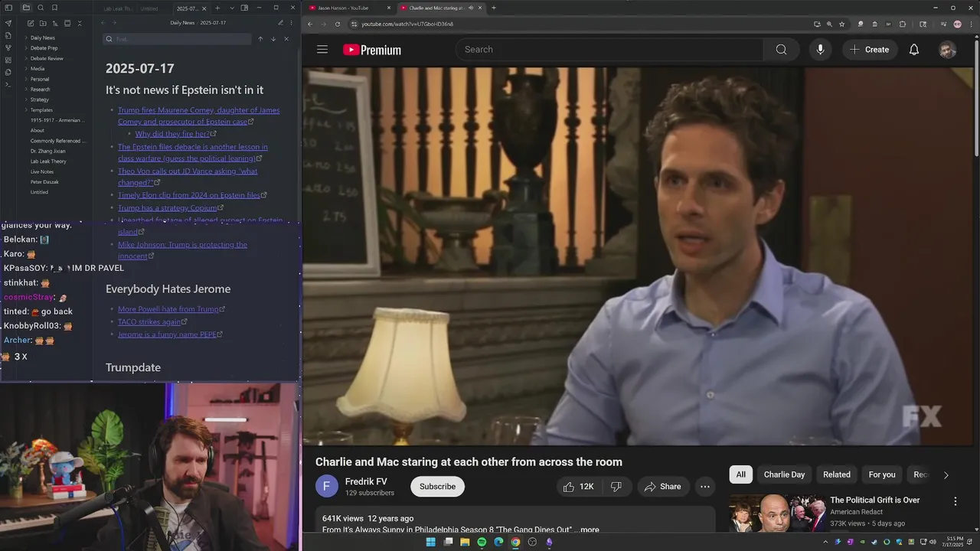Subscribe to Fredrik FV channel

point(437,487)
